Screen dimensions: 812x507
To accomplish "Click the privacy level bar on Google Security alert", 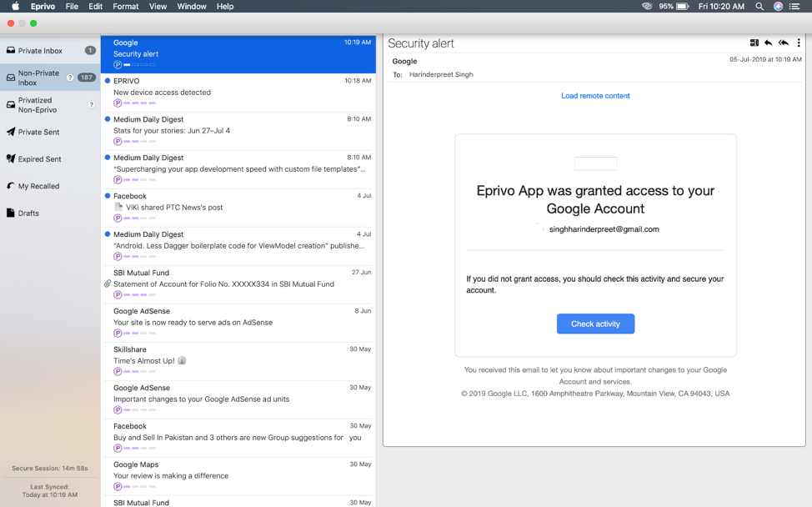I will (x=140, y=65).
